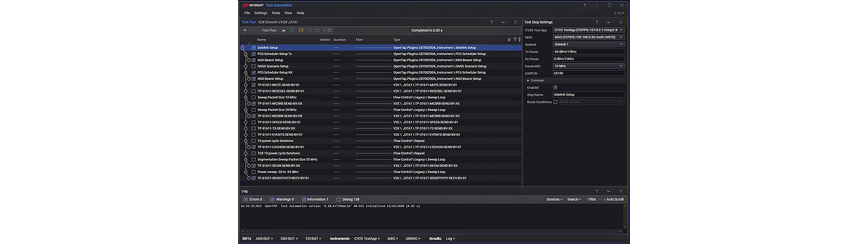Run the test plan with green play icon
This screenshot has height=244, width=868.
click(x=292, y=30)
